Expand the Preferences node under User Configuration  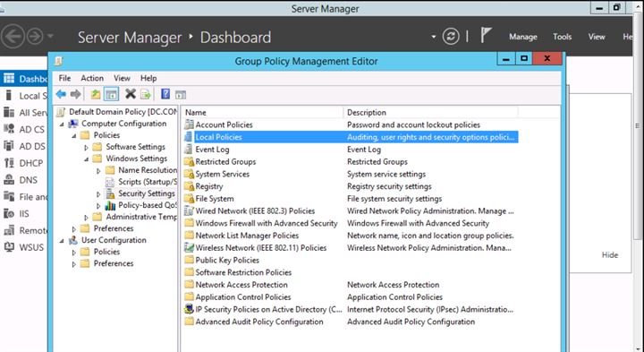(x=74, y=264)
